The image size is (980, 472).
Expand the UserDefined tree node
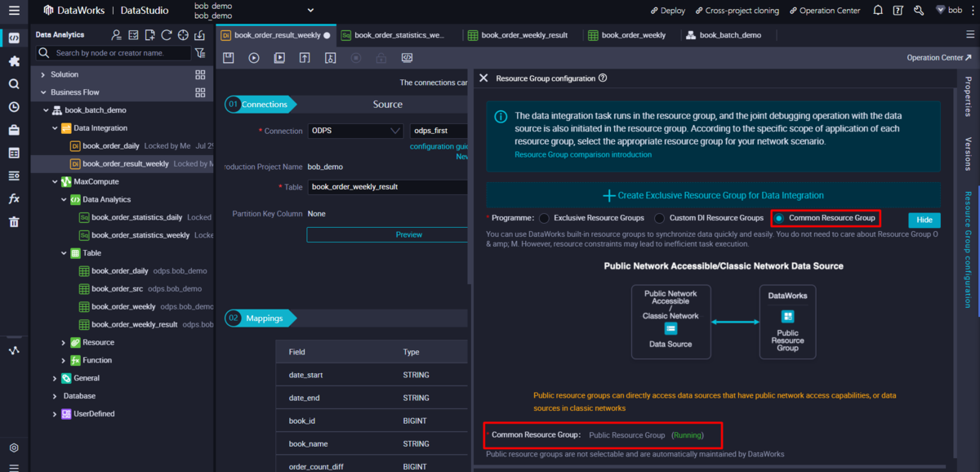click(55, 414)
